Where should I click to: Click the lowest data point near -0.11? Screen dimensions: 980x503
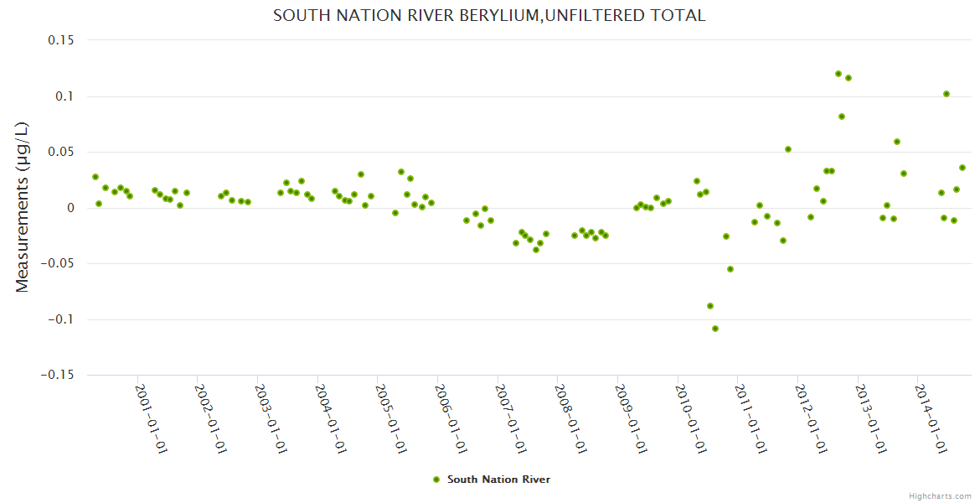pos(715,329)
